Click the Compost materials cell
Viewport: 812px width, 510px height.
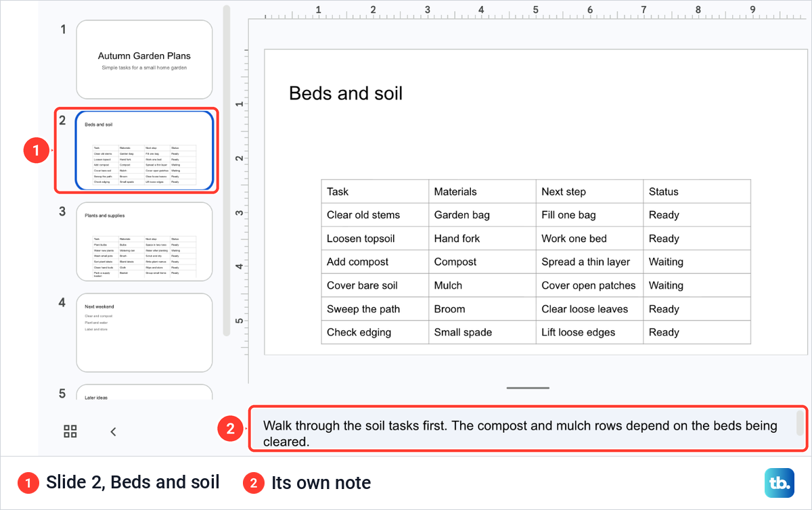click(482, 262)
